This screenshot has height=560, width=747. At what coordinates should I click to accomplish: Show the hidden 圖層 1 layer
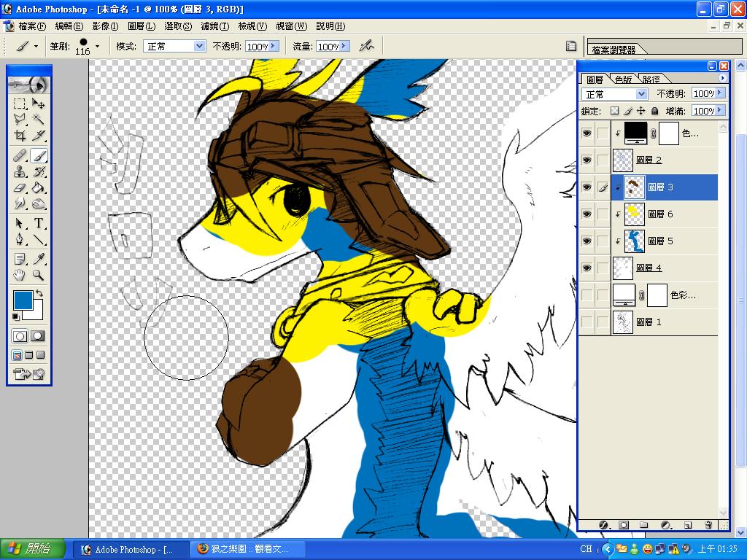(x=587, y=322)
